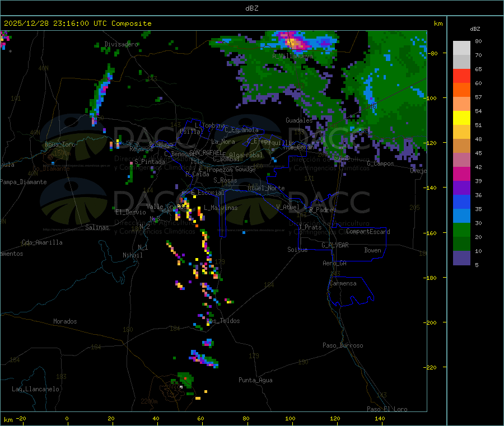Click the Gouge label
This screenshot has height=426, width=504.
click(245, 169)
